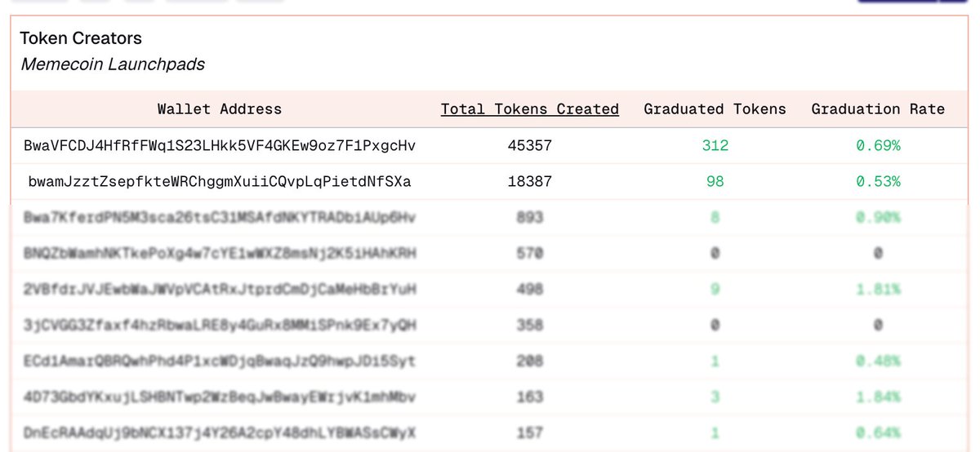Image resolution: width=980 pixels, height=452 pixels.
Task: Select wallet address BwaVFCDJ4HfRfFWq1S23LHkk5VF4GKEw9oz7F1PxgcHv
Action: point(220,146)
